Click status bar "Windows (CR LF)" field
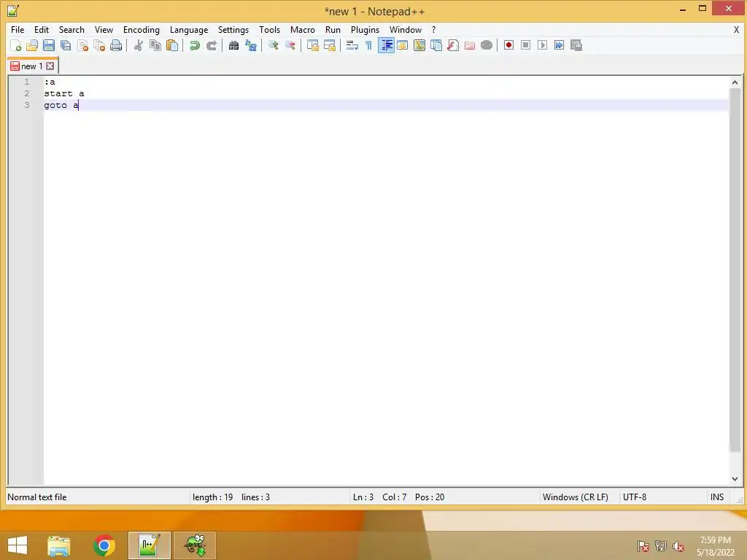The image size is (747, 560). pyautogui.click(x=576, y=497)
